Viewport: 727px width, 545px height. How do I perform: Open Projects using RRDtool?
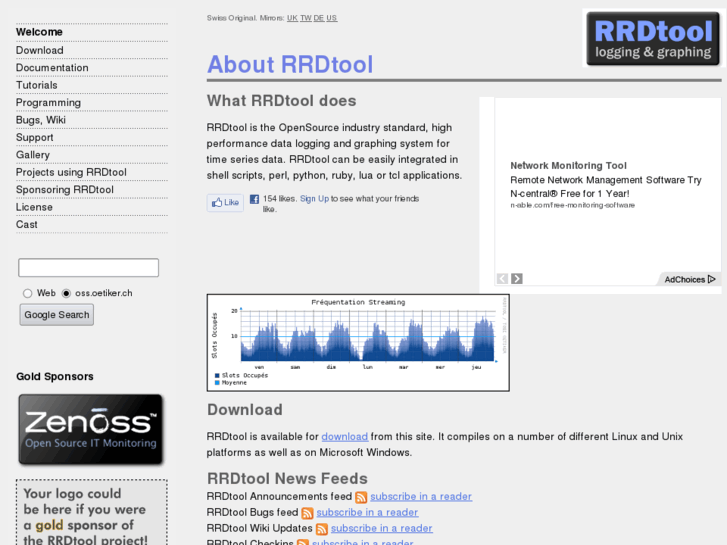(71, 173)
